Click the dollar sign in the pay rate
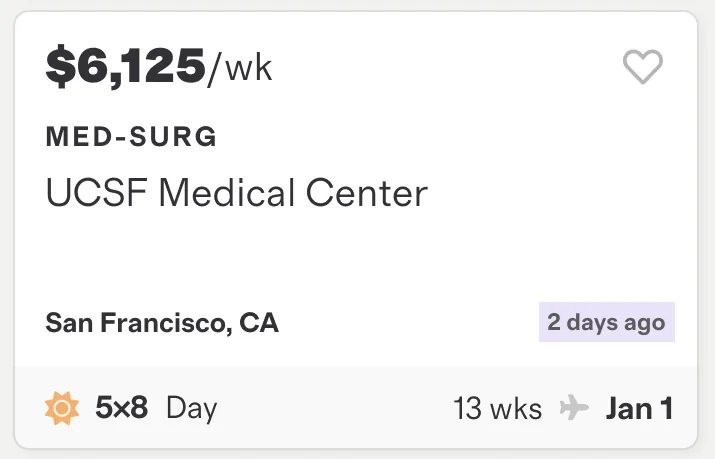Image resolution: width=715 pixels, height=459 pixels. click(60, 67)
